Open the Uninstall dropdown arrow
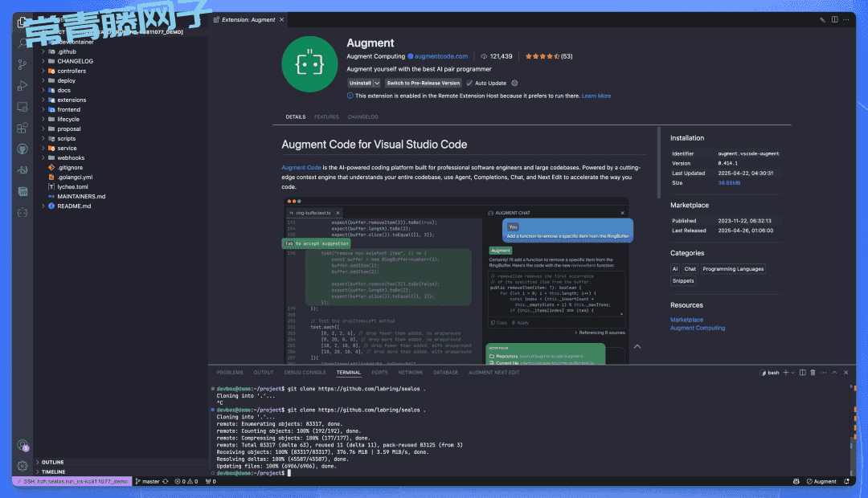The width and height of the screenshot is (868, 498). click(377, 83)
